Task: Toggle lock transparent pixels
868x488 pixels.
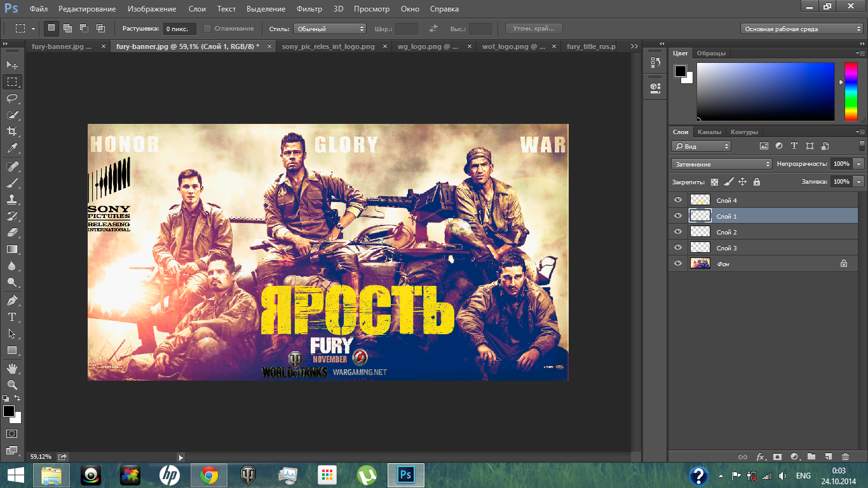Action: (715, 182)
